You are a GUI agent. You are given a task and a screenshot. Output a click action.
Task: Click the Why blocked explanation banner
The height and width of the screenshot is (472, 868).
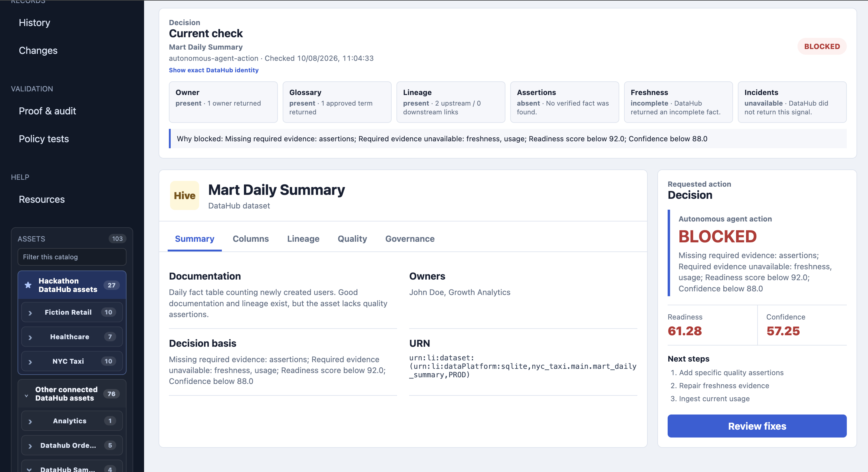(508, 139)
